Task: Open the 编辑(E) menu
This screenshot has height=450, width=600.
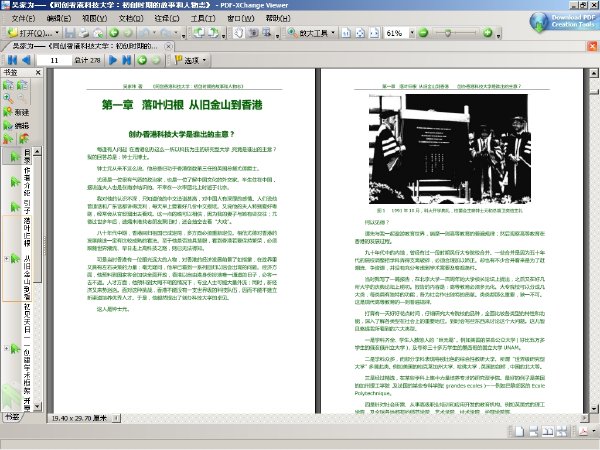Action: click(x=59, y=18)
